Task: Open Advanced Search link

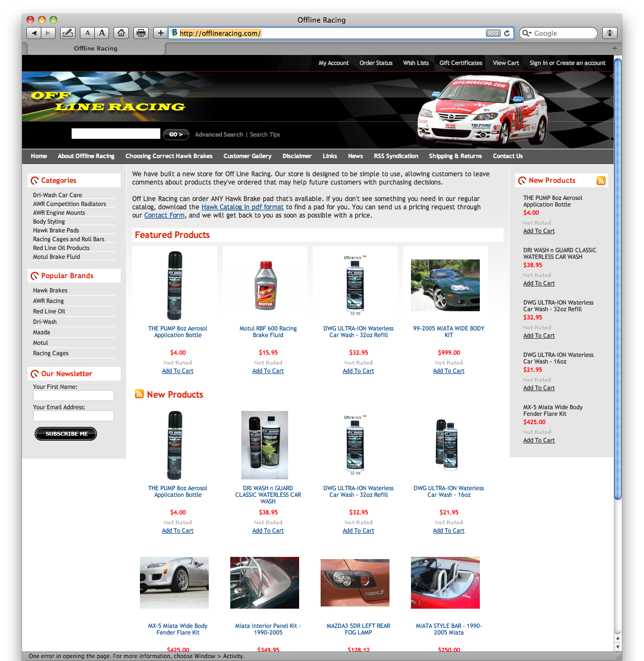Action: click(219, 134)
